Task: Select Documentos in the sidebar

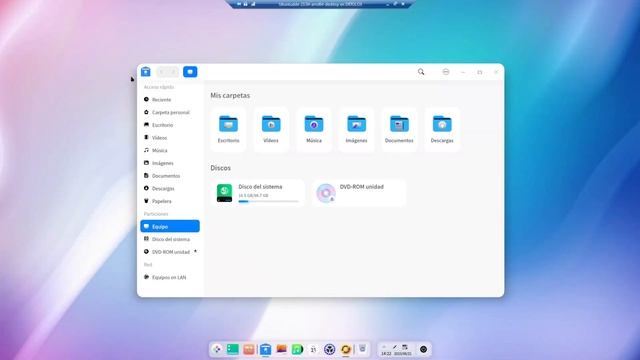Action: click(170, 176)
